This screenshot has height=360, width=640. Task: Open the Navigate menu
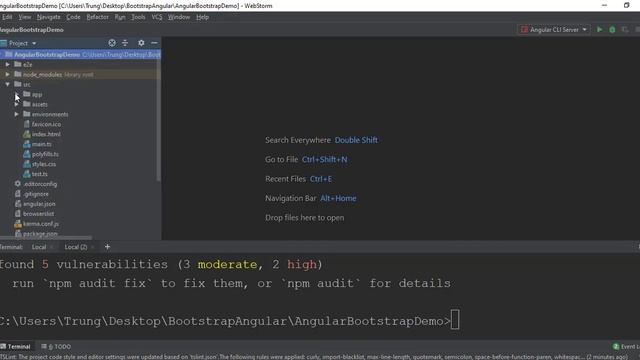[48, 17]
